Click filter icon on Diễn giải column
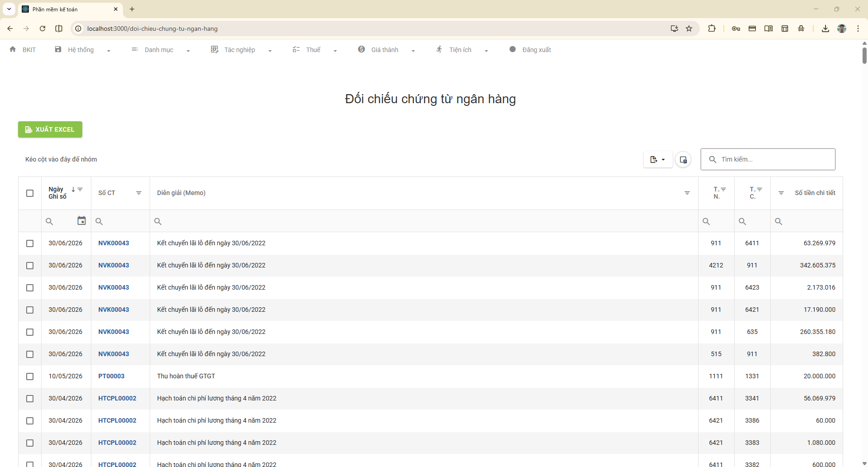Screen dimensions: 868x467 tap(687, 193)
